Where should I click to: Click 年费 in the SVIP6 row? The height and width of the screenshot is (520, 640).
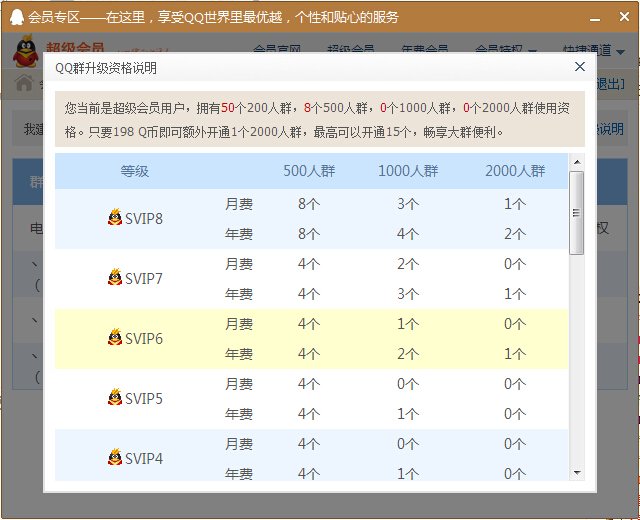point(239,354)
